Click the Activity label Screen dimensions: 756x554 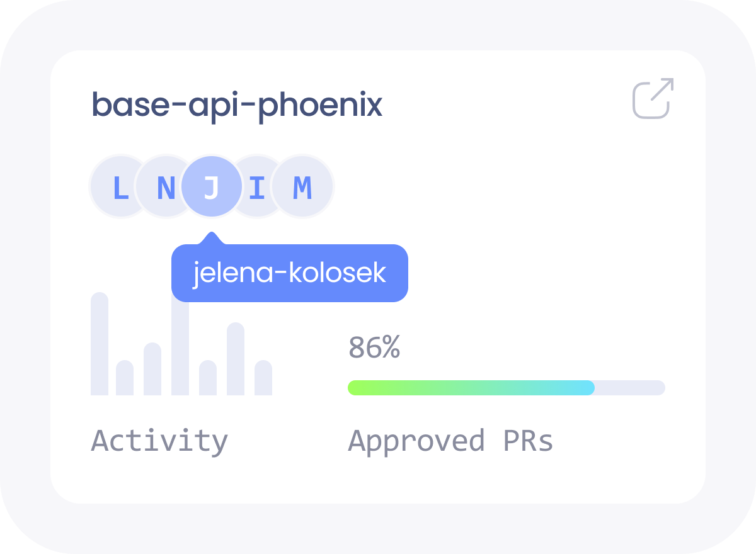(x=159, y=440)
